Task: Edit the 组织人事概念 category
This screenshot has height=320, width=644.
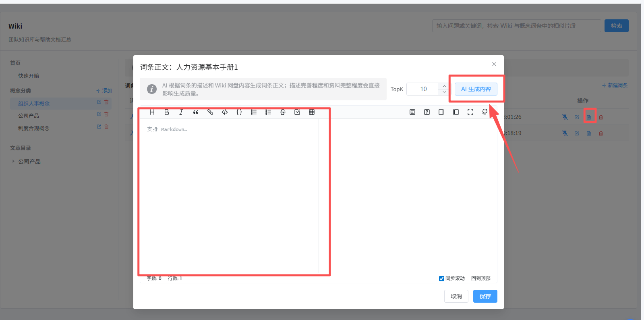Action: click(99, 102)
